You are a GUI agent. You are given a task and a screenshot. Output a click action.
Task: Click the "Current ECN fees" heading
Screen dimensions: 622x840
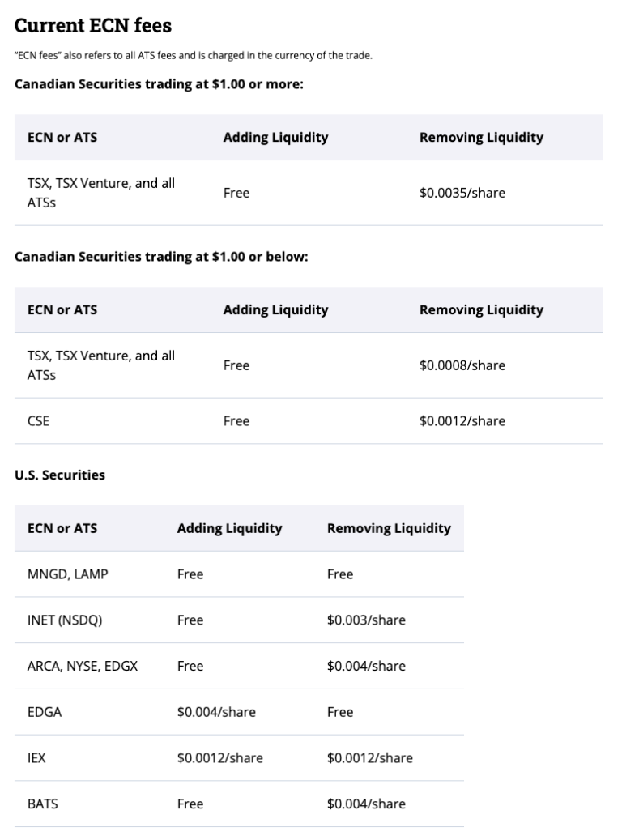click(x=93, y=26)
